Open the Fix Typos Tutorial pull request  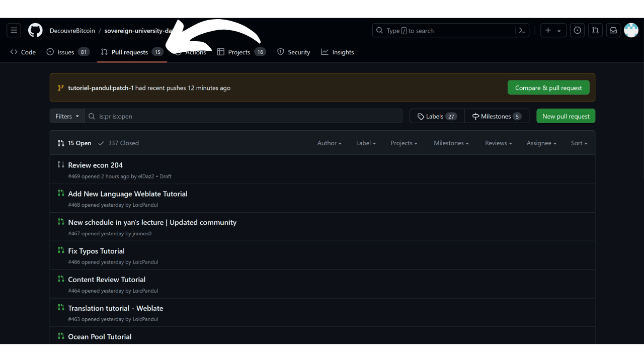coord(96,251)
